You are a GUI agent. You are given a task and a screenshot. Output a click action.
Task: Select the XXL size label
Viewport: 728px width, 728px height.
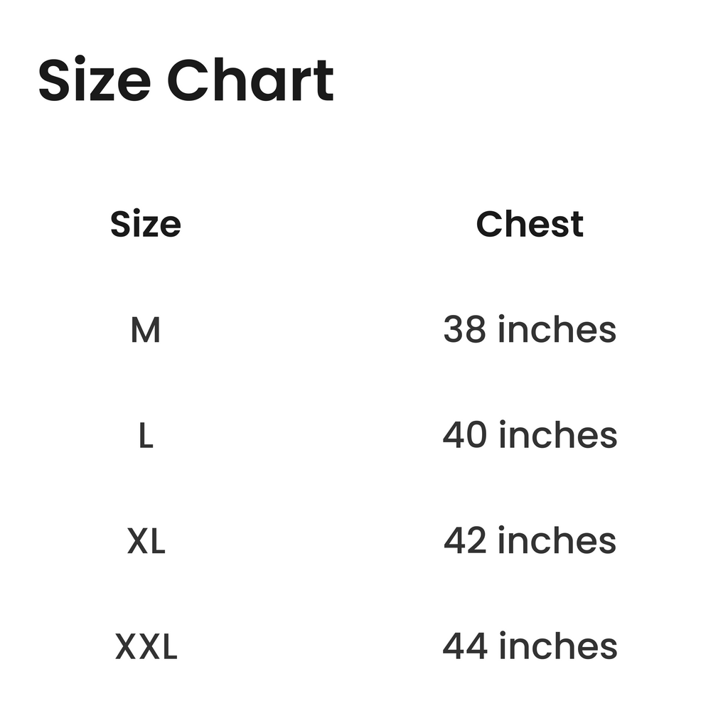coord(146,648)
